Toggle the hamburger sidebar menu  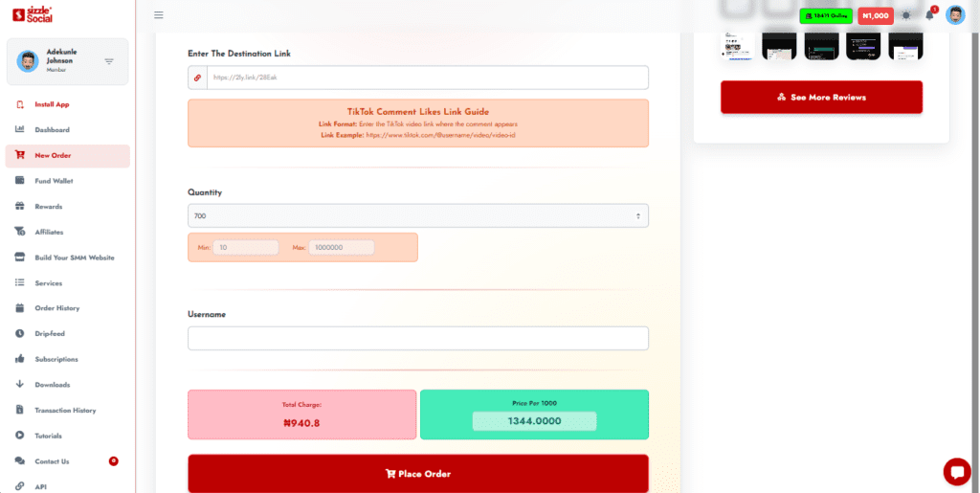click(x=159, y=15)
